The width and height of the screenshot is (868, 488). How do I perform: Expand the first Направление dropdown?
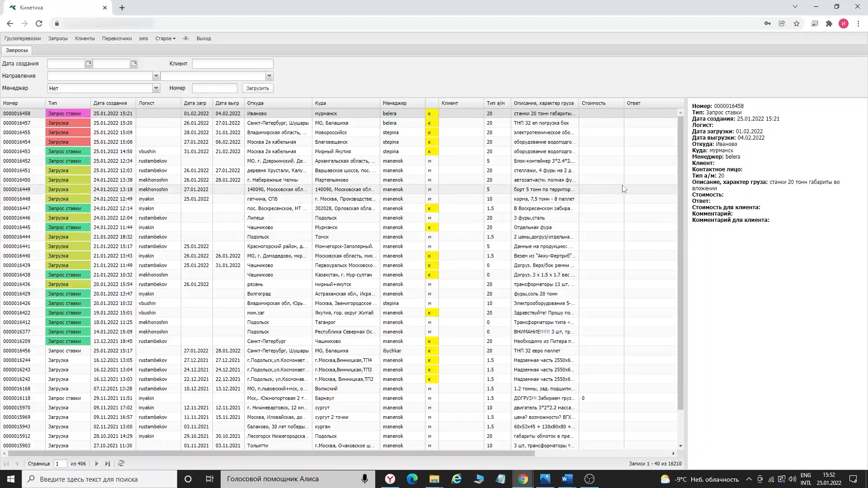(156, 76)
